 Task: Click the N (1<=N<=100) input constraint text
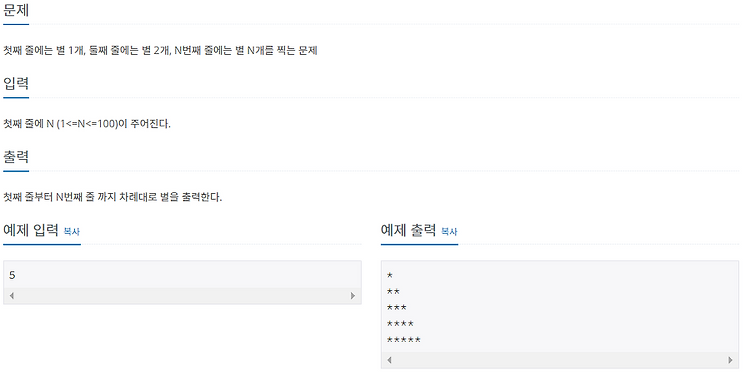[x=81, y=123]
